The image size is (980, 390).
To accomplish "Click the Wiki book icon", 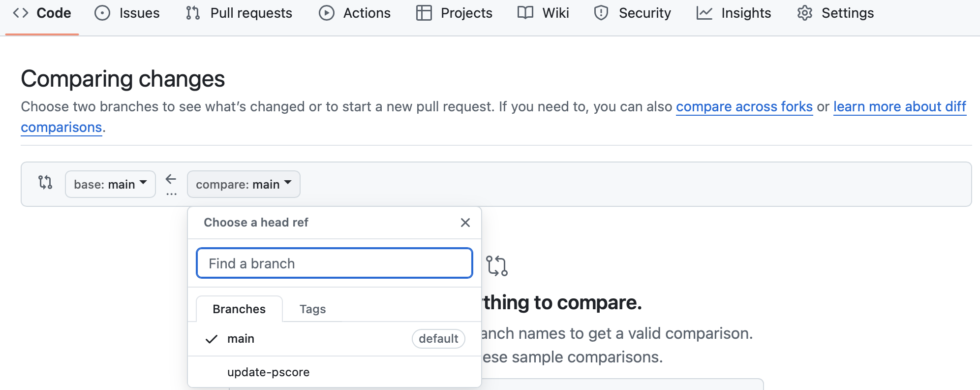I will point(525,13).
